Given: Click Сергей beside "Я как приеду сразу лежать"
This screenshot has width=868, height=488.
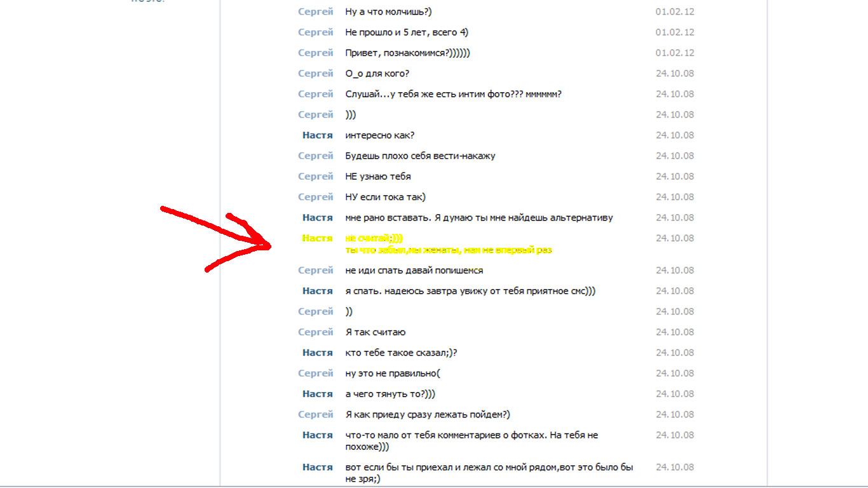Looking at the screenshot, I should (x=316, y=415).
